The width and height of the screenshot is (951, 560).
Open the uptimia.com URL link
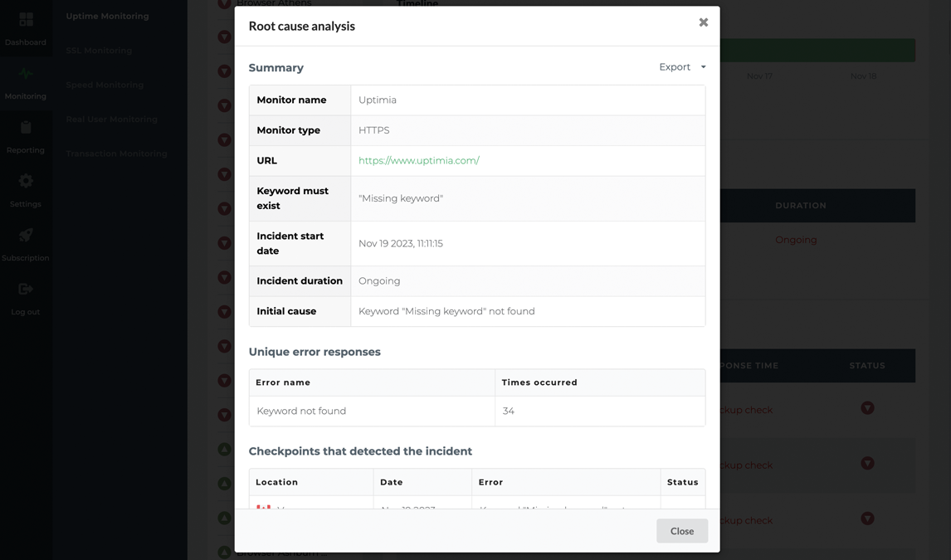pos(418,161)
